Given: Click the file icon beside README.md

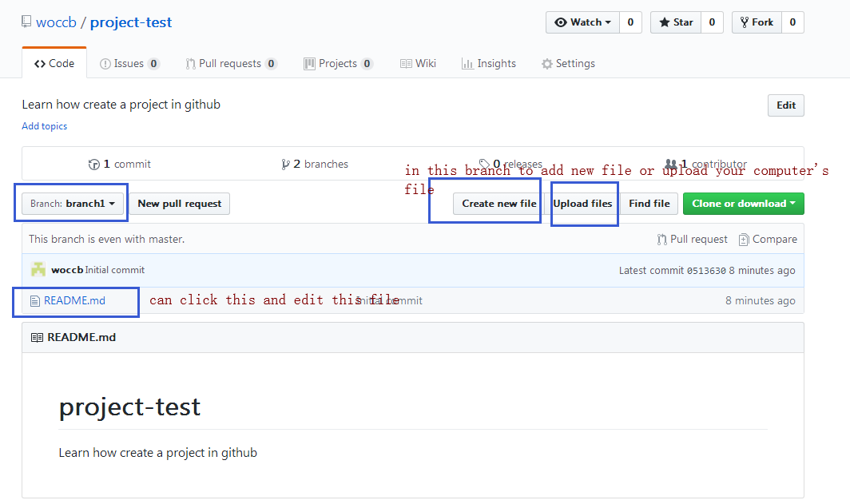Looking at the screenshot, I should (34, 301).
